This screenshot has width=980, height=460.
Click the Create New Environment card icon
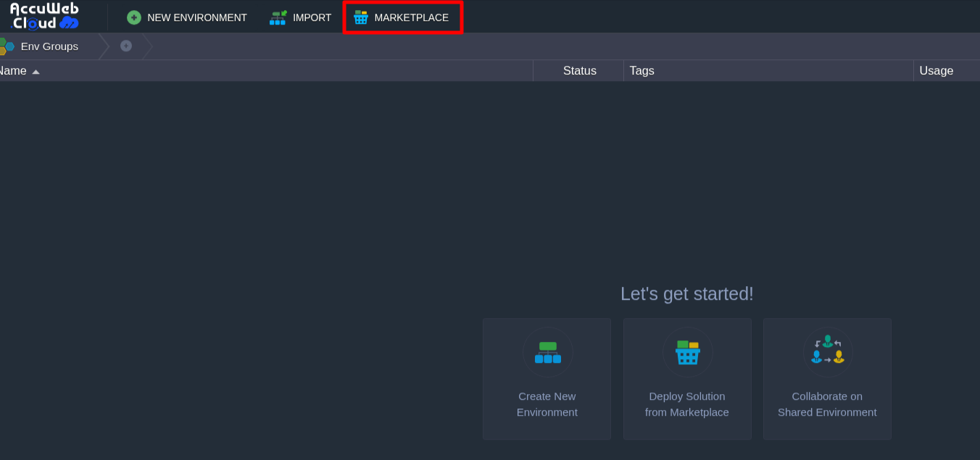click(x=547, y=353)
